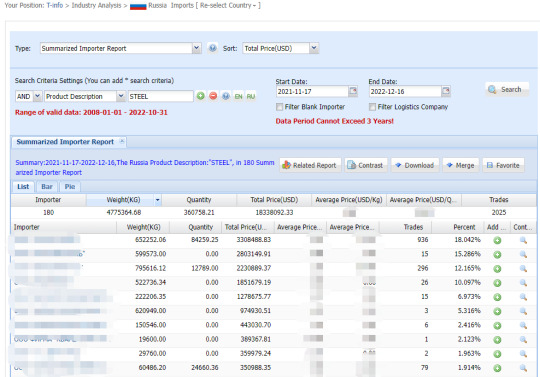
Task: Click magnifier icon in 18.042% row
Action: pyautogui.click(x=523, y=240)
